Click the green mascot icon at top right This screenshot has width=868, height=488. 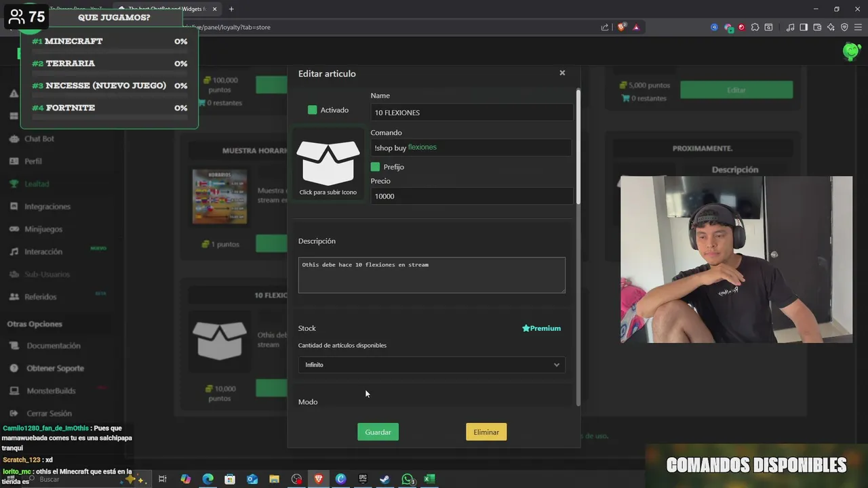(851, 51)
